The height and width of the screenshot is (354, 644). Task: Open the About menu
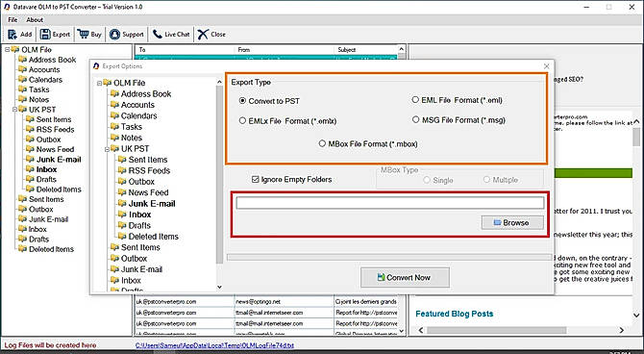(35, 20)
